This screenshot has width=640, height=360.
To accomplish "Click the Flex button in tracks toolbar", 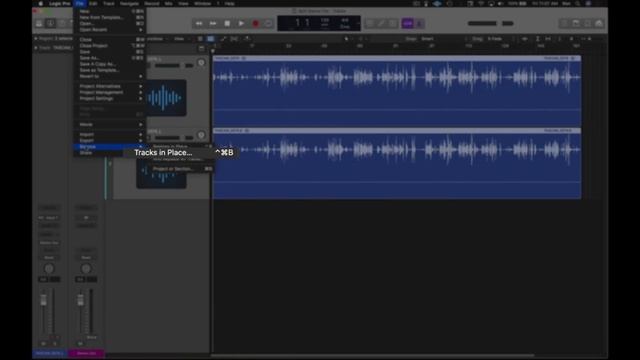I will point(234,39).
